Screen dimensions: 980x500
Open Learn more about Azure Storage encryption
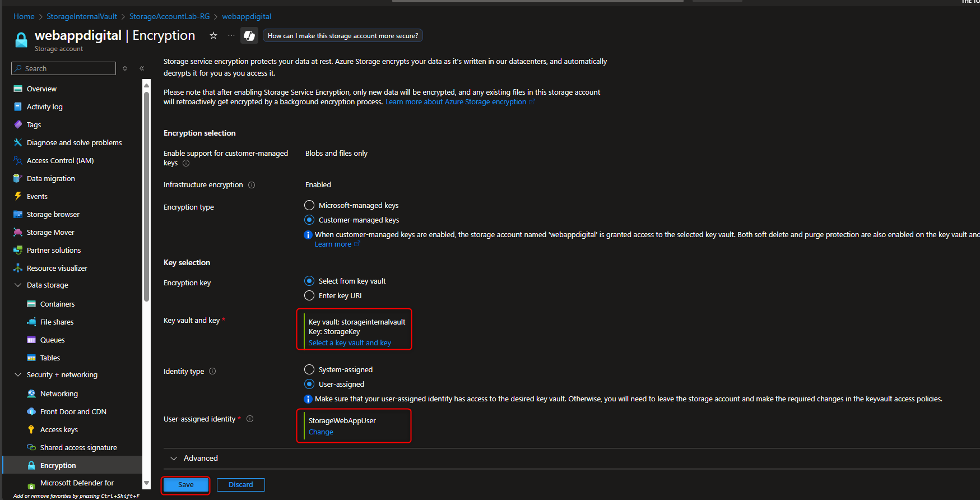(x=460, y=101)
